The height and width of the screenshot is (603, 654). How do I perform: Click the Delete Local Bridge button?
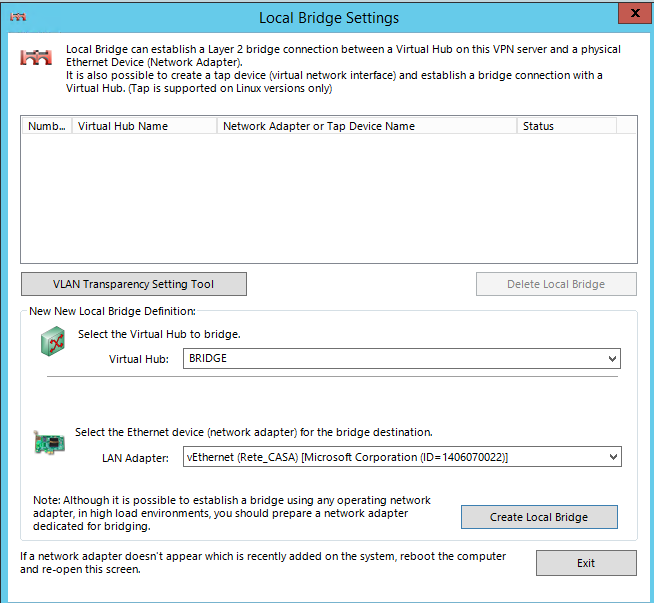556,284
